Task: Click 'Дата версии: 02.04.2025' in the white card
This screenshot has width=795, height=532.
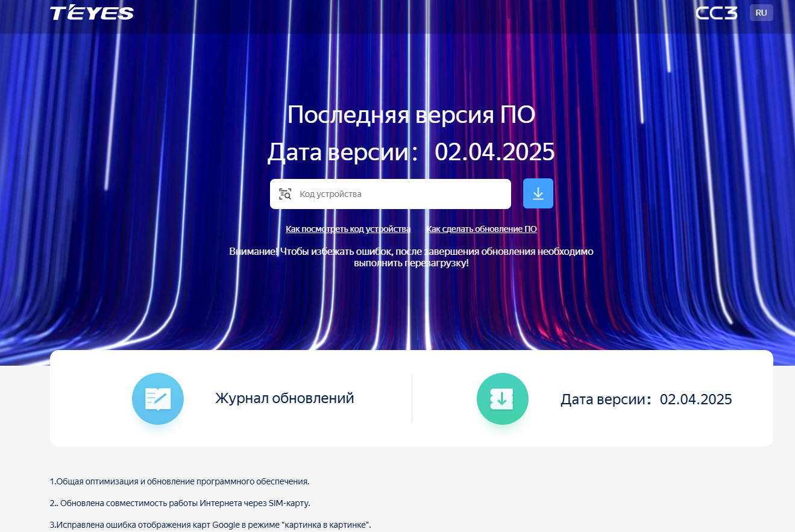Action: pyautogui.click(x=646, y=399)
